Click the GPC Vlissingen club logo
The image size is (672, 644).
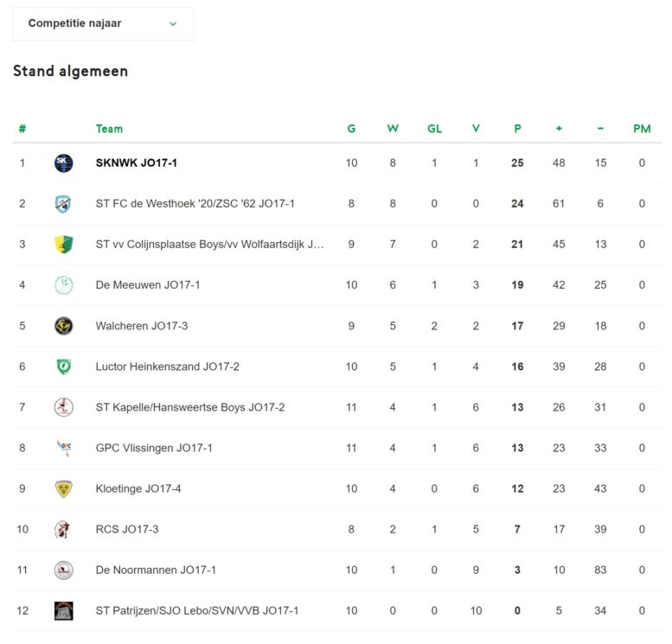(x=63, y=448)
